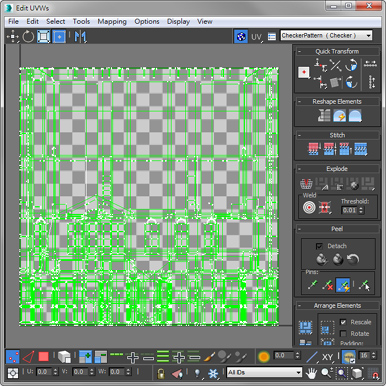Click the U coordinate input field
The width and height of the screenshot is (386, 386).
tap(44, 371)
